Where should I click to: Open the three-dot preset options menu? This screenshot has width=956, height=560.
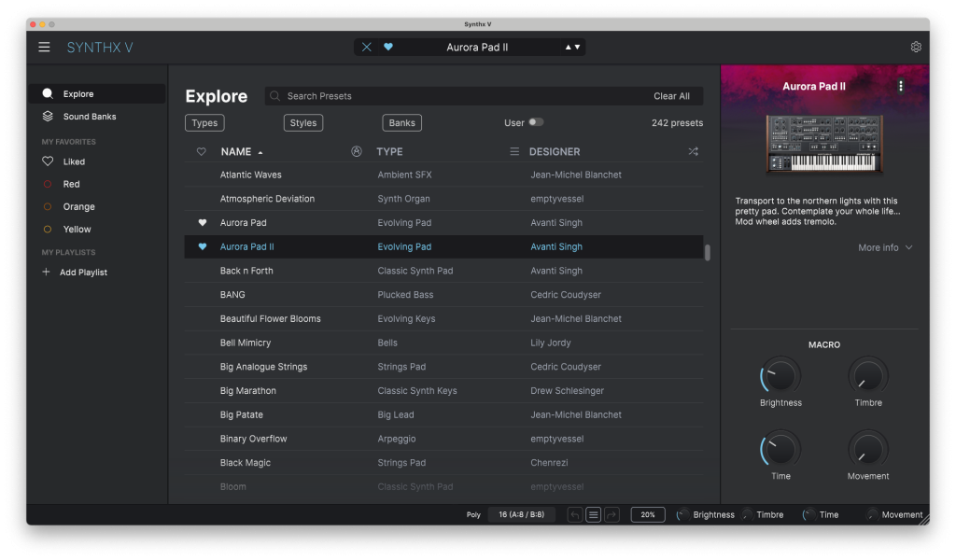tap(901, 86)
